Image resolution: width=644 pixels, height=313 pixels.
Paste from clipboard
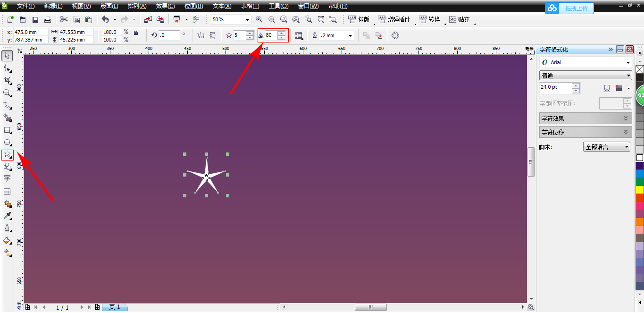[88, 19]
